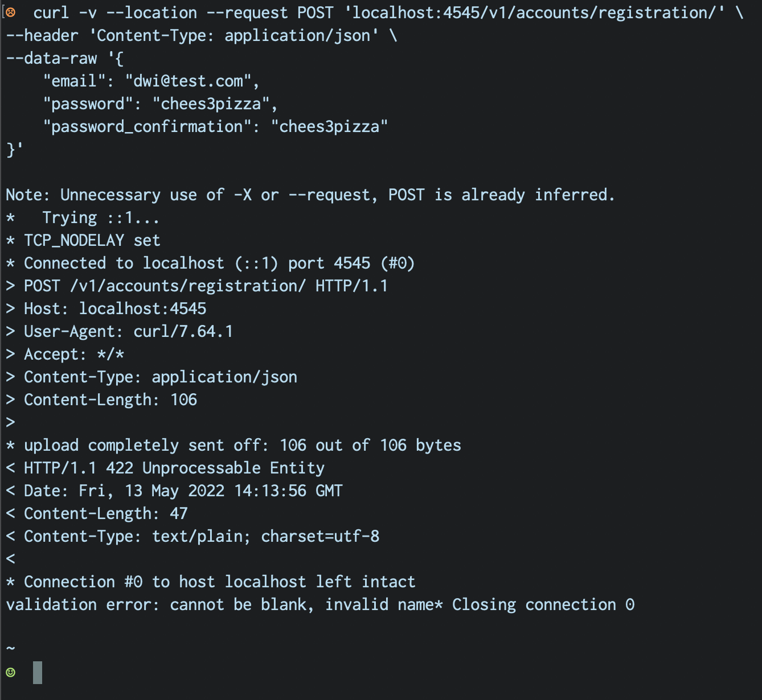
Task: Click the "Host: localhost:4545" request header
Action: [115, 308]
